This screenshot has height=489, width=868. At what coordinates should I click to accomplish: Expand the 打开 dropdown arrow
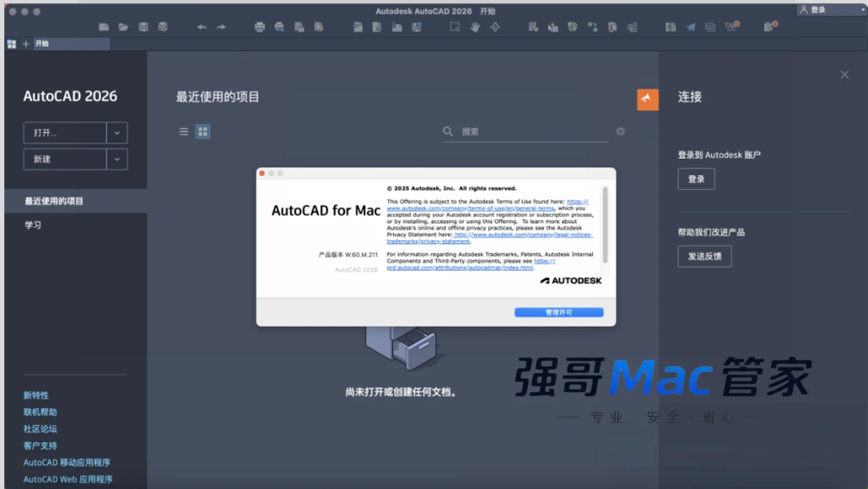(117, 133)
